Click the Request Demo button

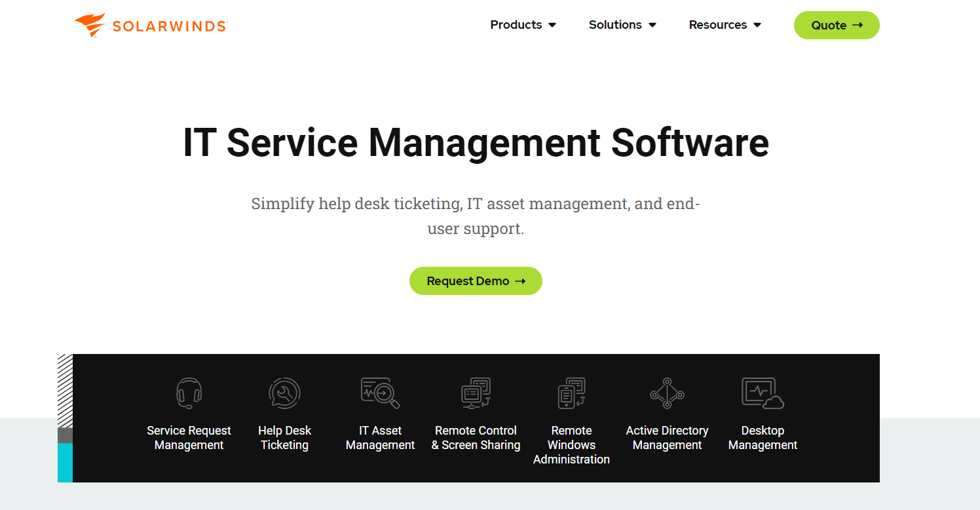point(476,281)
